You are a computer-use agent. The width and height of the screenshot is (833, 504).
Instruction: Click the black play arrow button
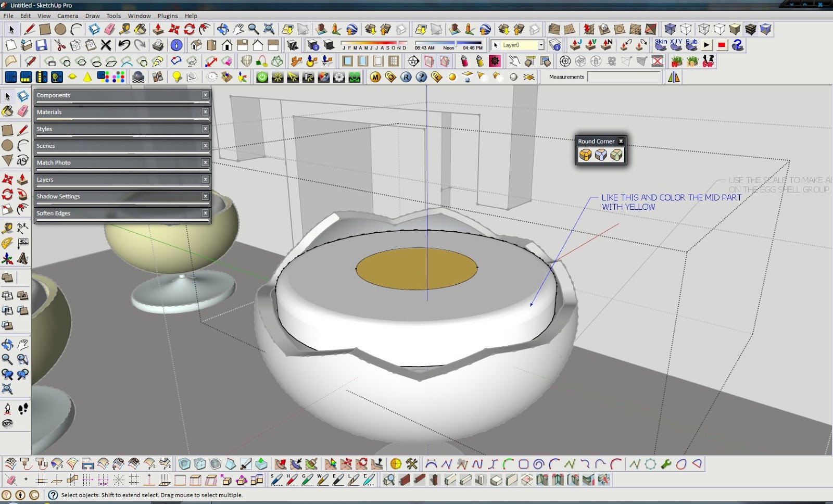pos(706,45)
